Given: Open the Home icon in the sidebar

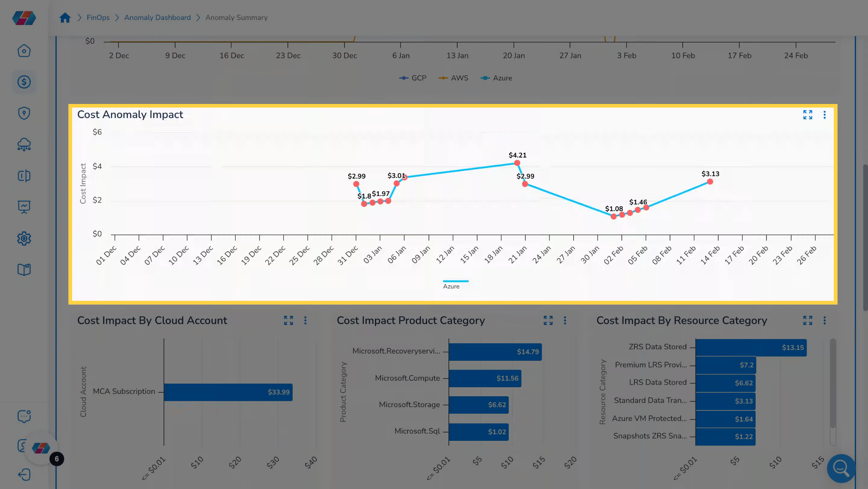Looking at the screenshot, I should tap(24, 51).
